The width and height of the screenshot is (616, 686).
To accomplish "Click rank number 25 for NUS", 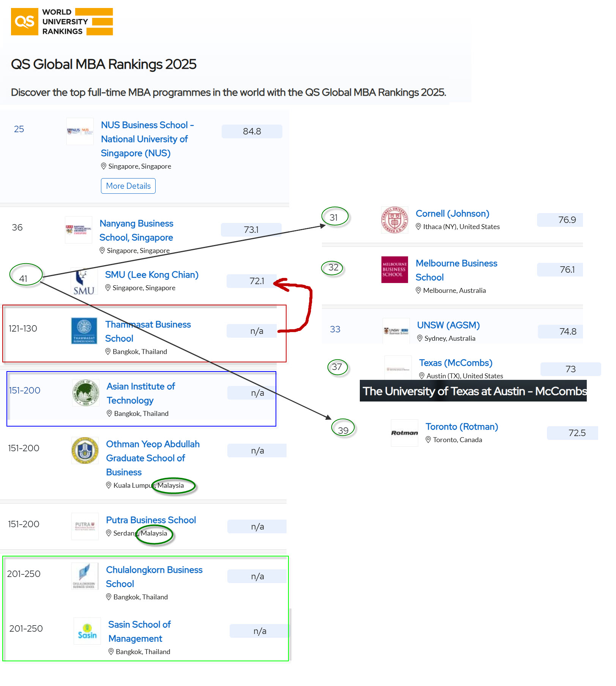I will pyautogui.click(x=19, y=129).
